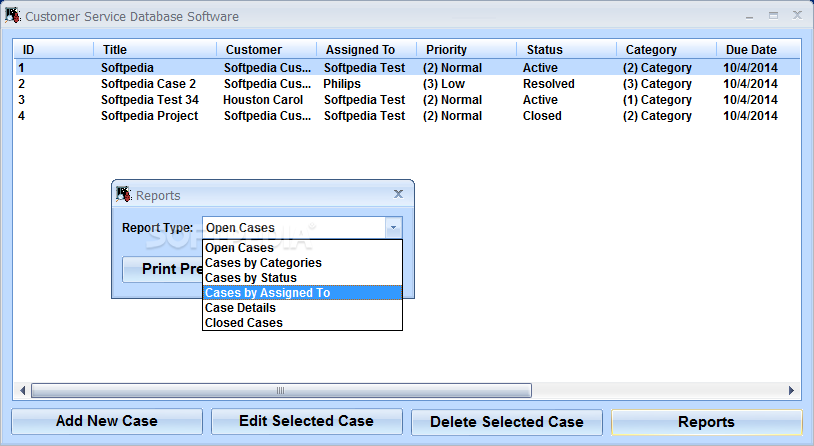Click the (1) Category cell

[x=657, y=100]
